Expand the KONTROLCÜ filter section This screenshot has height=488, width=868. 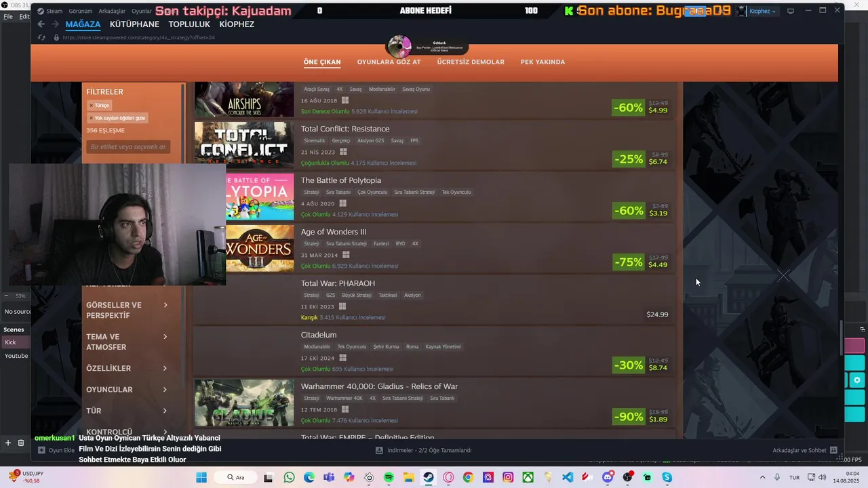[127, 432]
